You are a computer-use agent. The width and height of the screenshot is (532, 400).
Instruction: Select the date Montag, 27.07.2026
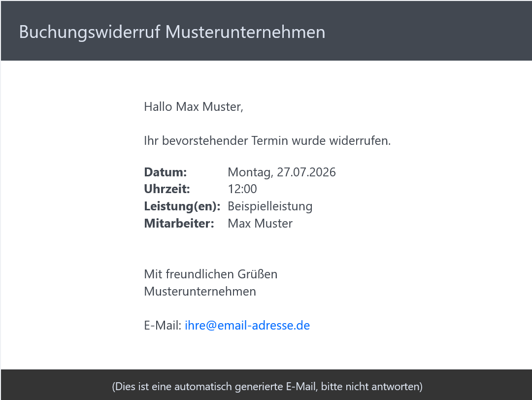pyautogui.click(x=282, y=172)
